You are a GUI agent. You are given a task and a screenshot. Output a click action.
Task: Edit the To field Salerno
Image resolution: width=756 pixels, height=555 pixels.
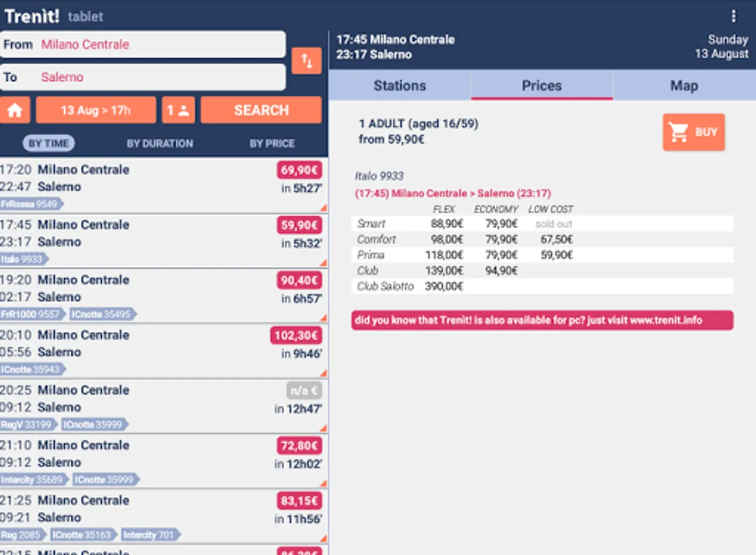[x=142, y=77]
